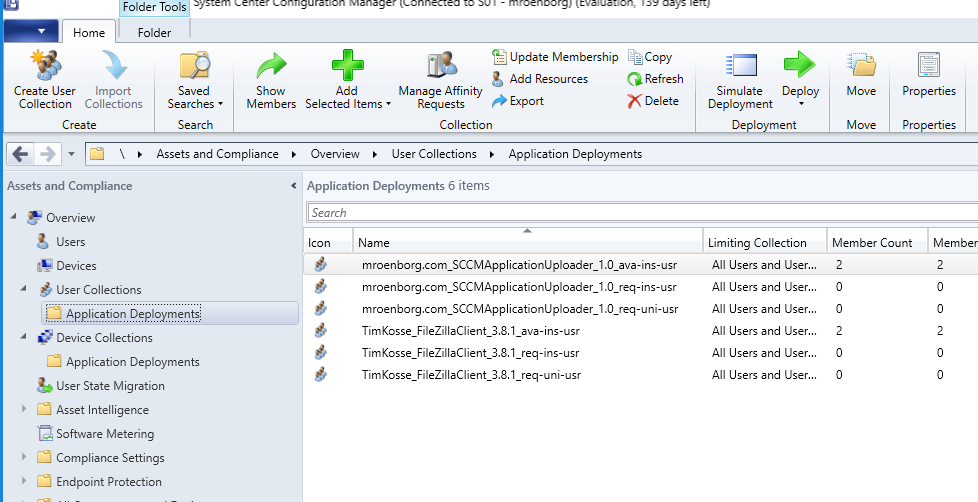Click collection icon of SCCMApplicationUploader_1.0_req-uni-usr row
This screenshot has width=978, height=502.
[321, 308]
